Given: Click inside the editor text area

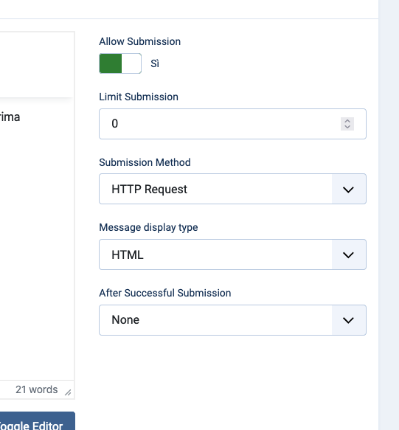Looking at the screenshot, I should coord(37,233).
